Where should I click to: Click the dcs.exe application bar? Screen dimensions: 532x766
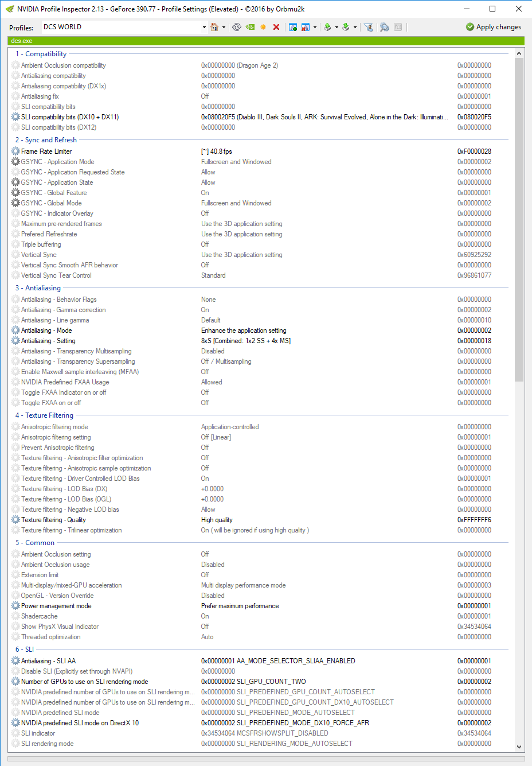[266, 41]
